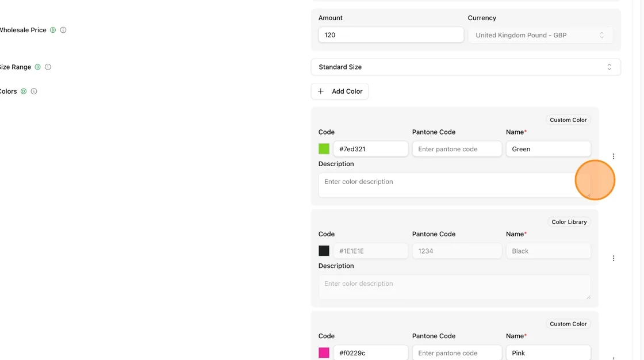Image resolution: width=644 pixels, height=360 pixels.
Task: Click the black color swatch #1E1E1E
Action: (x=324, y=251)
